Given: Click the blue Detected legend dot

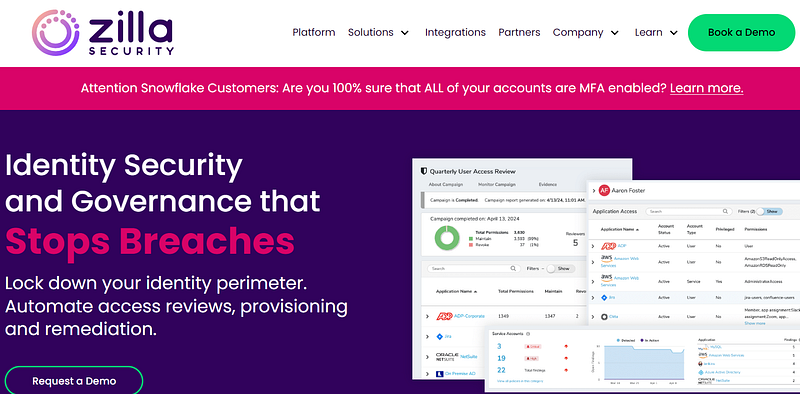Looking at the screenshot, I should pos(619,339).
